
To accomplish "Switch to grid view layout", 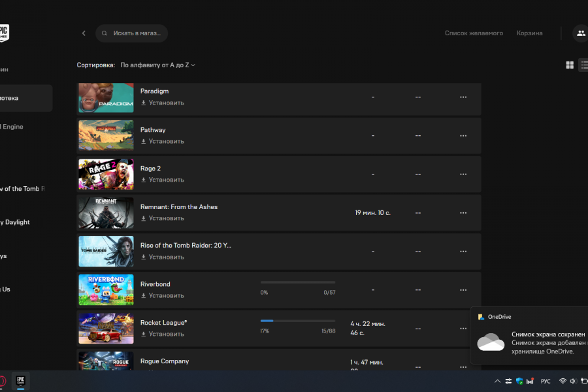I will pyautogui.click(x=570, y=65).
